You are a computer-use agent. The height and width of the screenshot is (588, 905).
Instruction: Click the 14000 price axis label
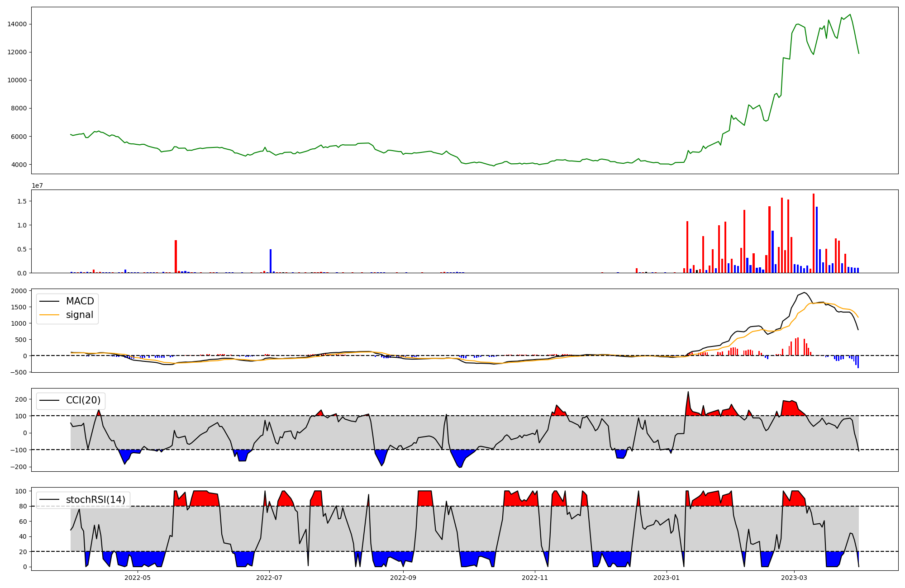[x=17, y=24]
